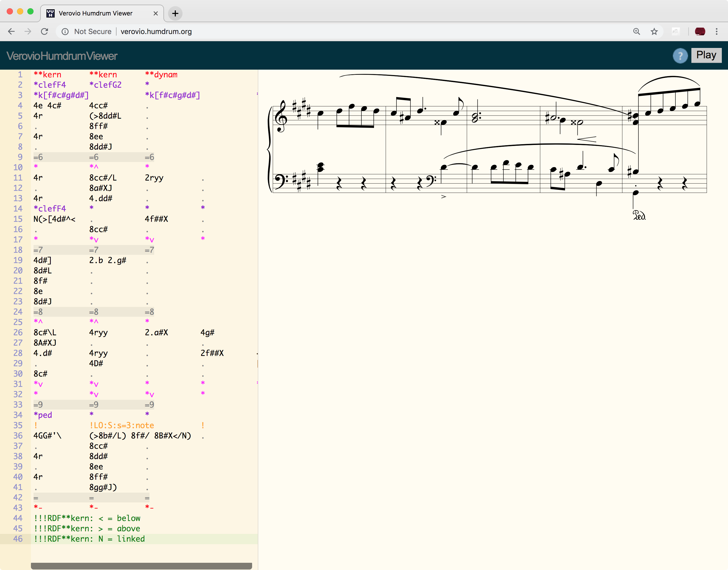The image size is (728, 570).
Task: Reload the verovio.humdrum.org page
Action: tap(45, 31)
